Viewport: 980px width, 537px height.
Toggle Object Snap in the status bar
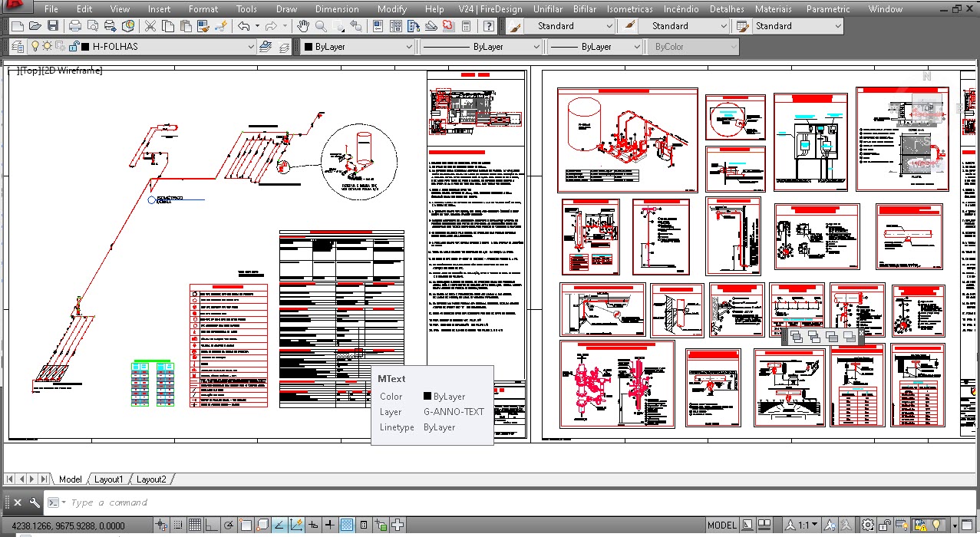pyautogui.click(x=246, y=525)
